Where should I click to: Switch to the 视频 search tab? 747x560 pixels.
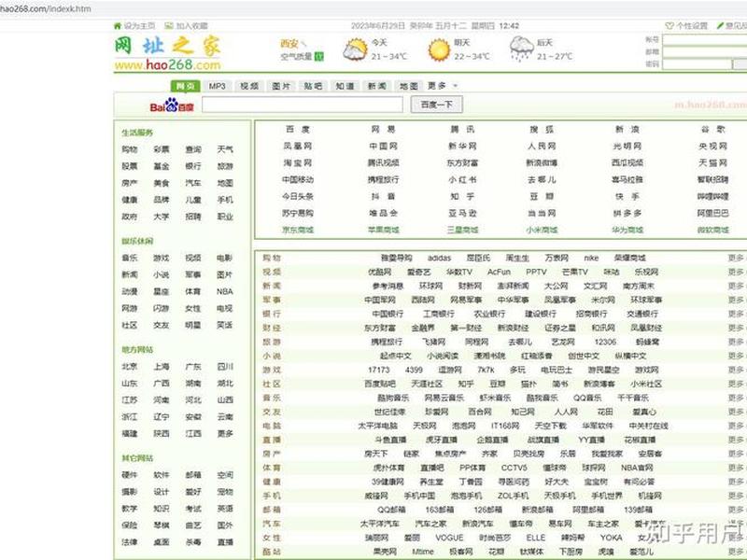pos(249,86)
